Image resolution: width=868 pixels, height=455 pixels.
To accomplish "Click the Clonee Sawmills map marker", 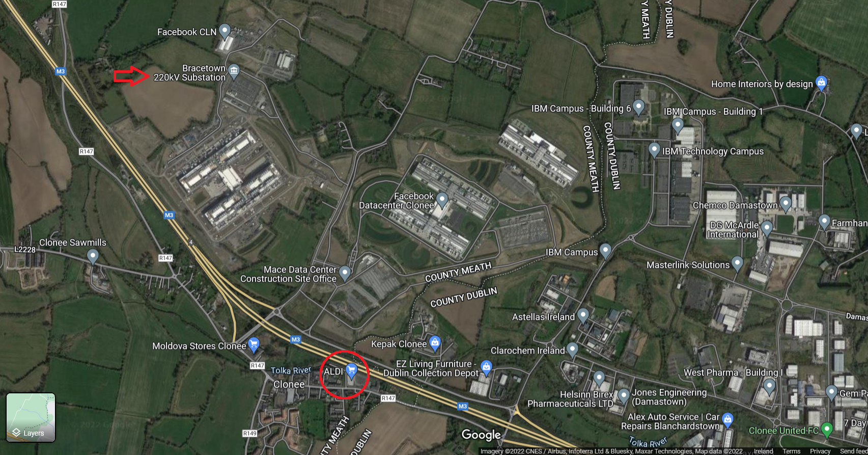I will (x=92, y=256).
